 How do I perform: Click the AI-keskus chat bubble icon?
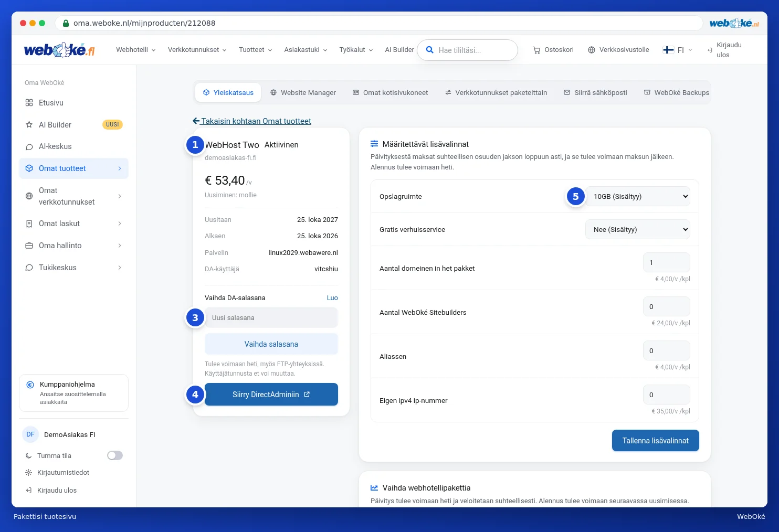(29, 147)
